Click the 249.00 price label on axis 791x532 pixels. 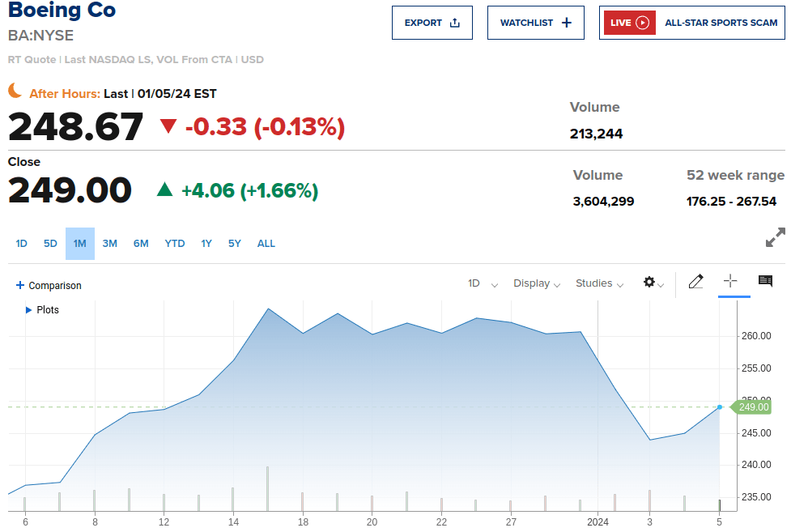[753, 406]
